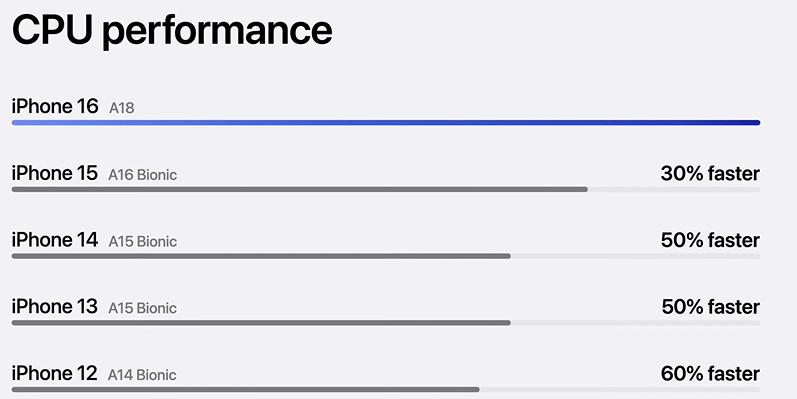797x399 pixels.
Task: Click the 30% faster text
Action: point(710,174)
